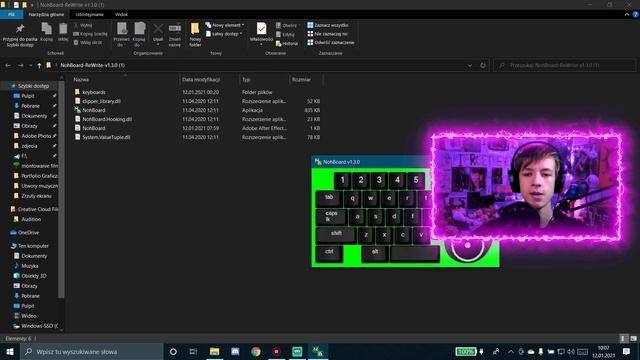This screenshot has width=640, height=360.
Task: Open Obiekty 3D in the sidebar
Action: point(33,276)
